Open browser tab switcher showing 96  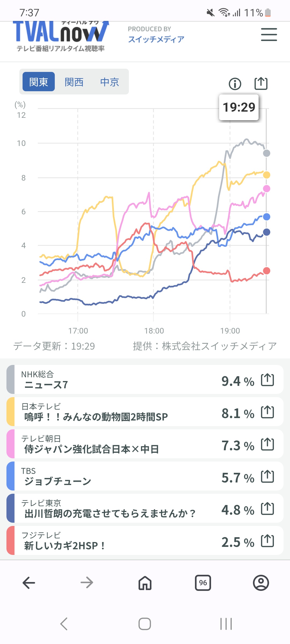203,583
